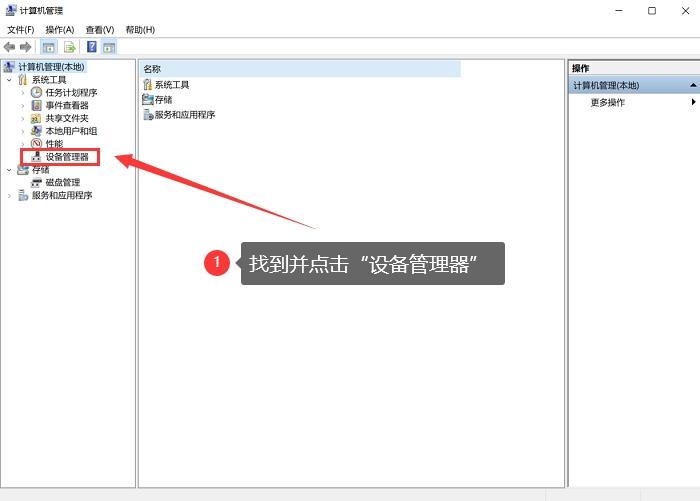Expand the 事件查看器 node
Image resolution: width=700 pixels, height=501 pixels.
23,106
